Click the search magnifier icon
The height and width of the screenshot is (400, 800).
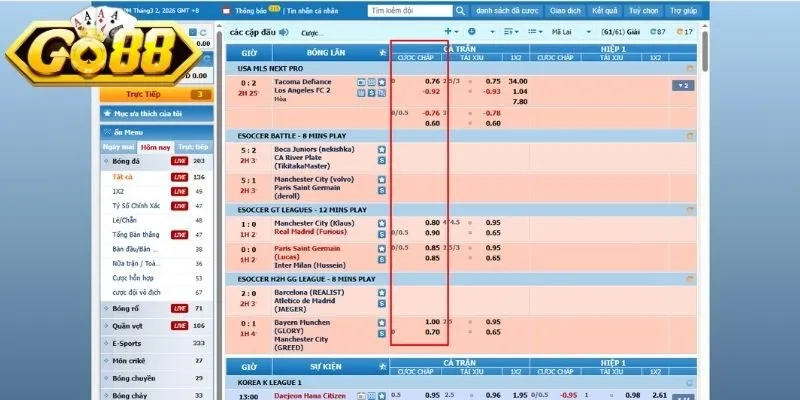coord(460,11)
